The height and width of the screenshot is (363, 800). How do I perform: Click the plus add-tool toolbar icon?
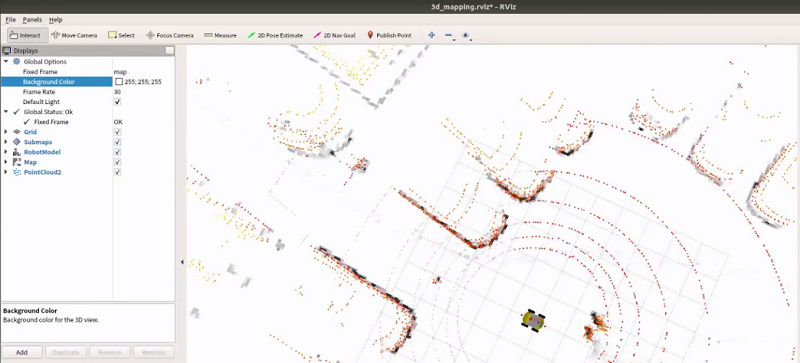[x=432, y=35]
